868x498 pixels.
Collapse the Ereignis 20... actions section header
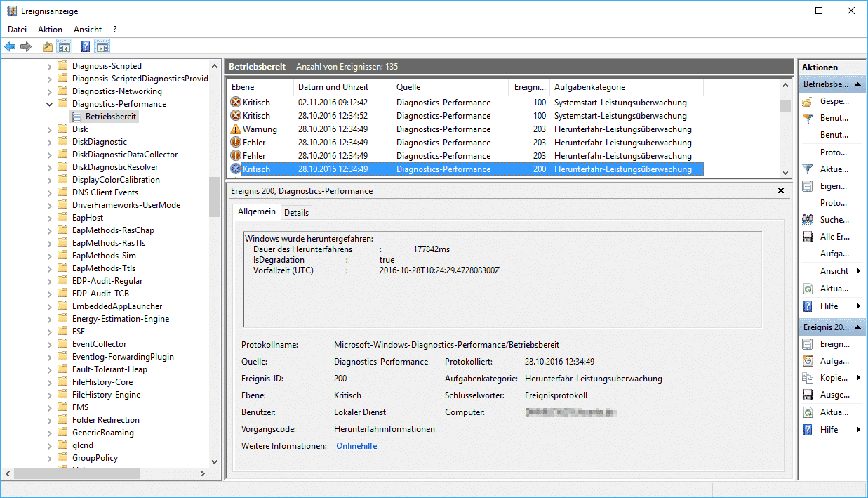click(832, 327)
